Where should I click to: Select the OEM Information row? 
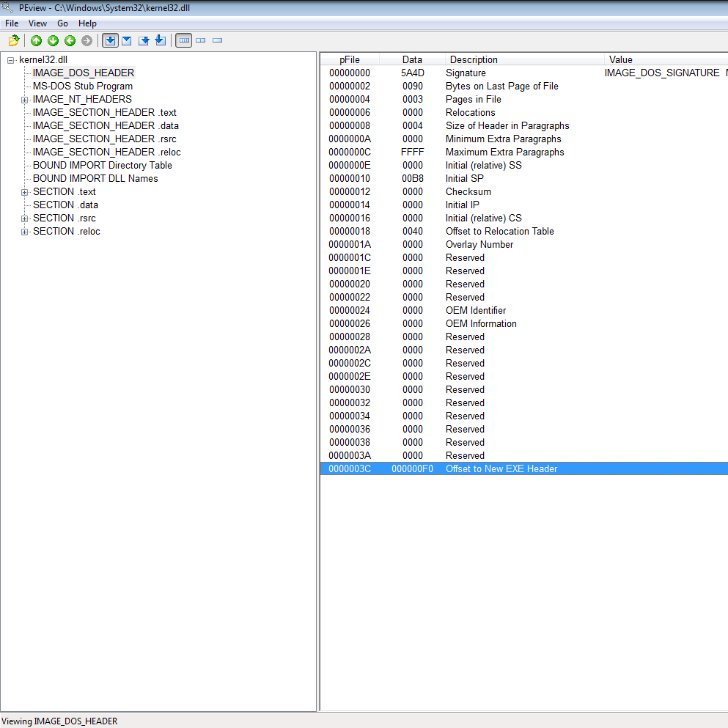(524, 324)
